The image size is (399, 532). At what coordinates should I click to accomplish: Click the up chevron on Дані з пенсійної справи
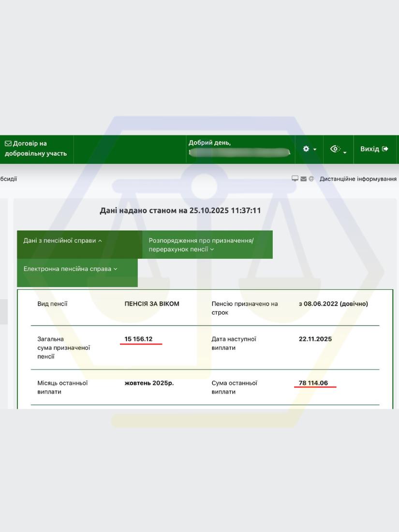[x=100, y=241]
